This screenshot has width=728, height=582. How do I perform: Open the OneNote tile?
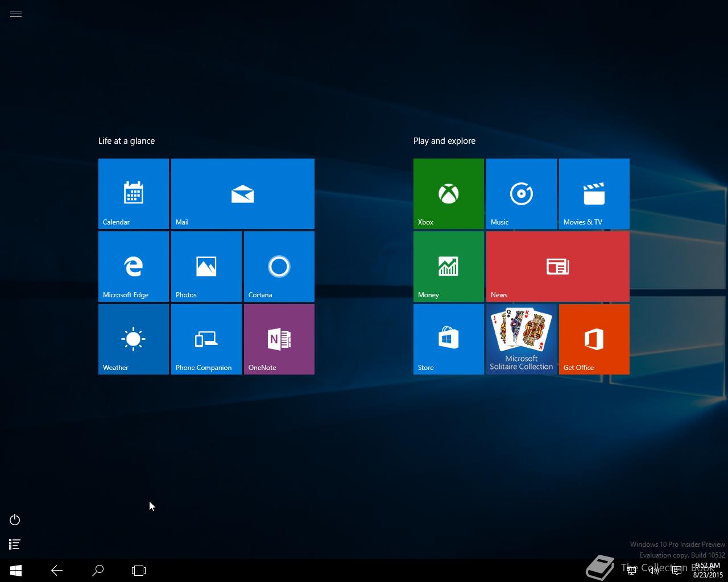pos(279,339)
